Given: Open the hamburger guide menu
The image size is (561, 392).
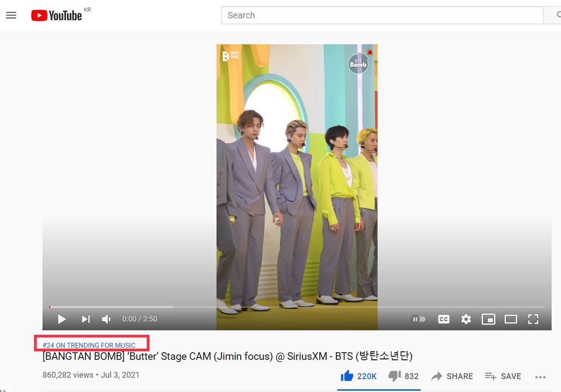Looking at the screenshot, I should (11, 15).
